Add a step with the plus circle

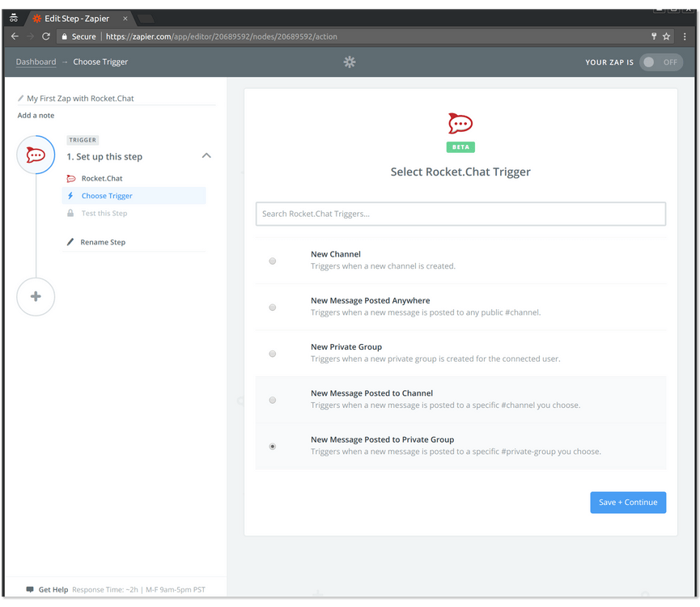[x=36, y=297]
